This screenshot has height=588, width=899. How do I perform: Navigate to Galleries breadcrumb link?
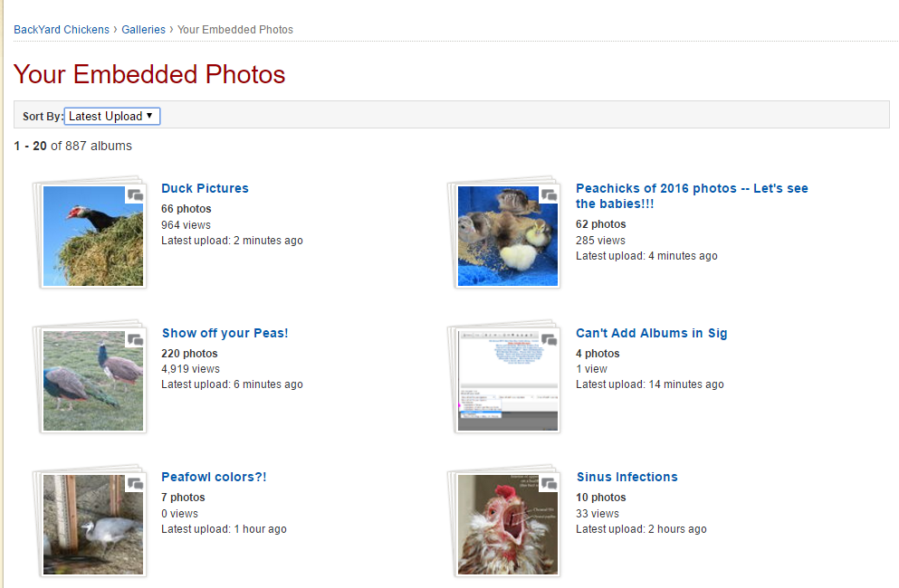click(x=144, y=30)
